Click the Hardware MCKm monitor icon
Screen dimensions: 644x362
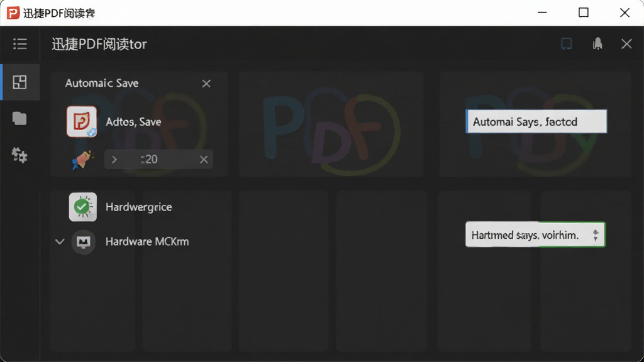(84, 242)
